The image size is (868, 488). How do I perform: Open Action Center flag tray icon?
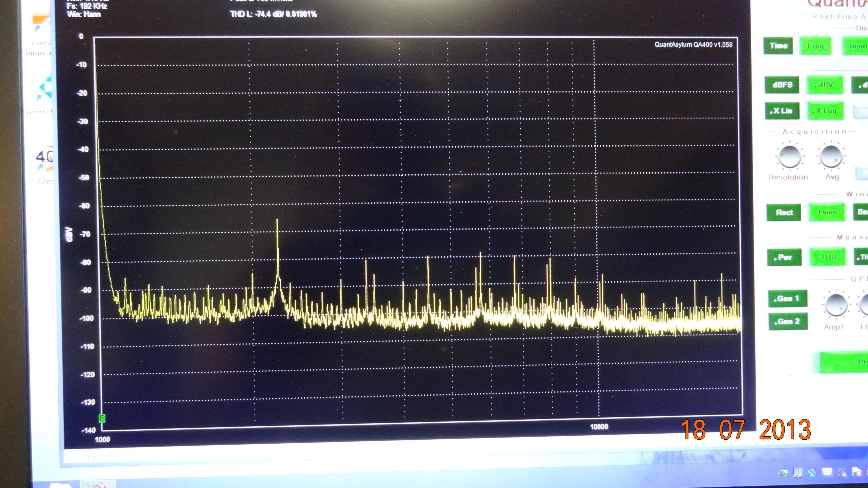click(857, 471)
